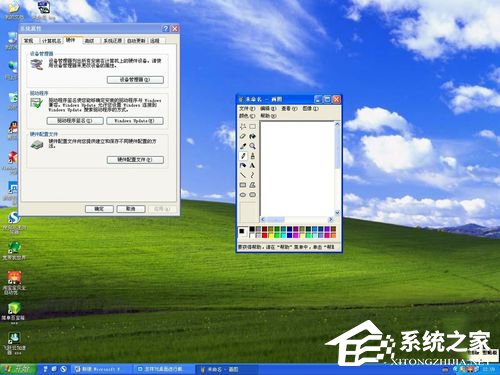This screenshot has height=375, width=500.
Task: Close the System Properties dialog
Action: click(x=175, y=29)
